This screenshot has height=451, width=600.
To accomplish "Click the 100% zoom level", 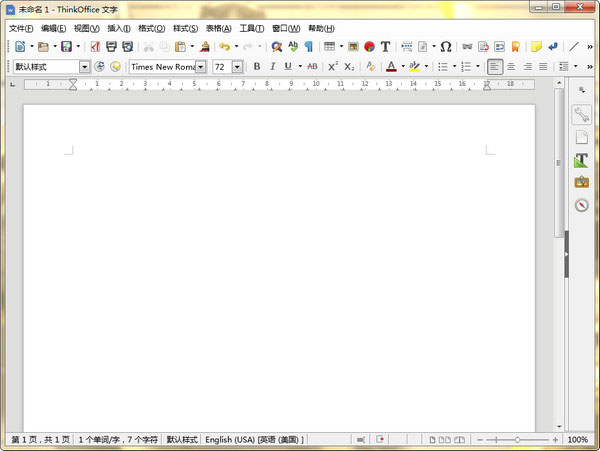I will coord(577,440).
